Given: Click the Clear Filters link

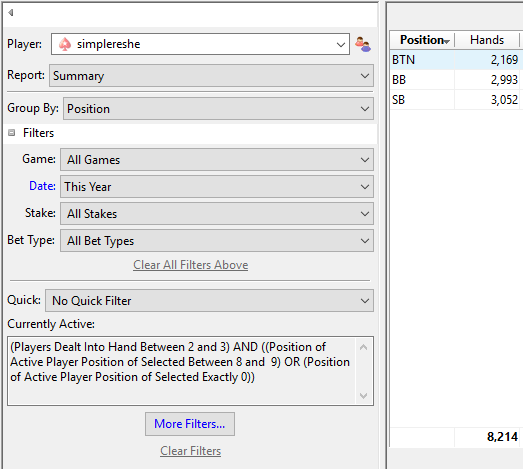Looking at the screenshot, I should tap(190, 451).
